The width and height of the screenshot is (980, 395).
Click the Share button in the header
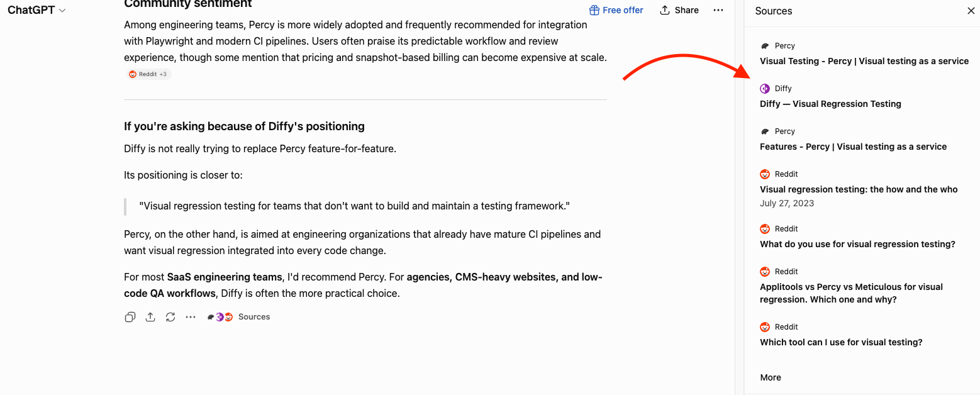click(679, 10)
